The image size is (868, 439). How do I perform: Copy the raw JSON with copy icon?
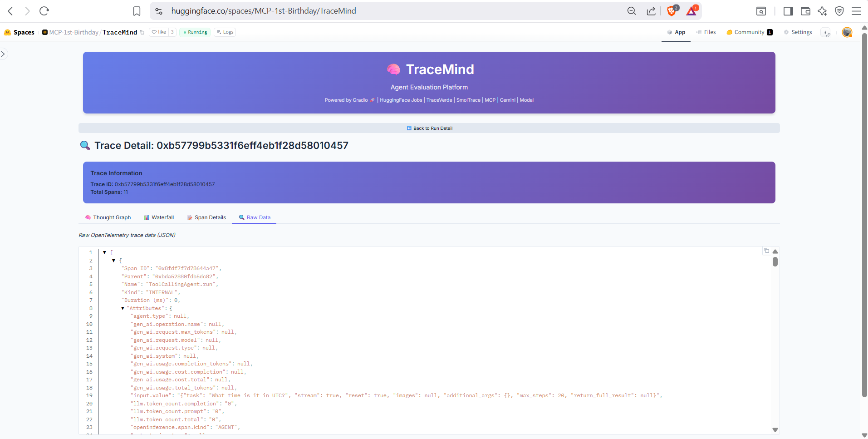(x=767, y=251)
